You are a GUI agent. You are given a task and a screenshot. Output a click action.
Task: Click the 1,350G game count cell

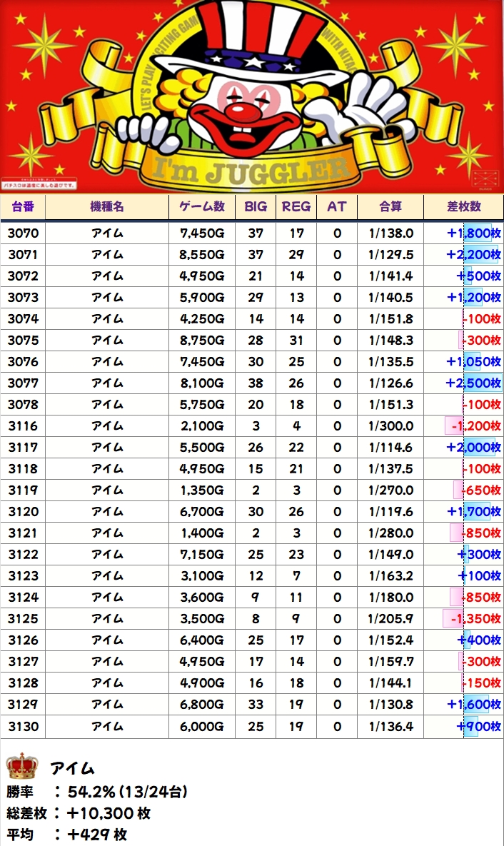click(x=202, y=490)
